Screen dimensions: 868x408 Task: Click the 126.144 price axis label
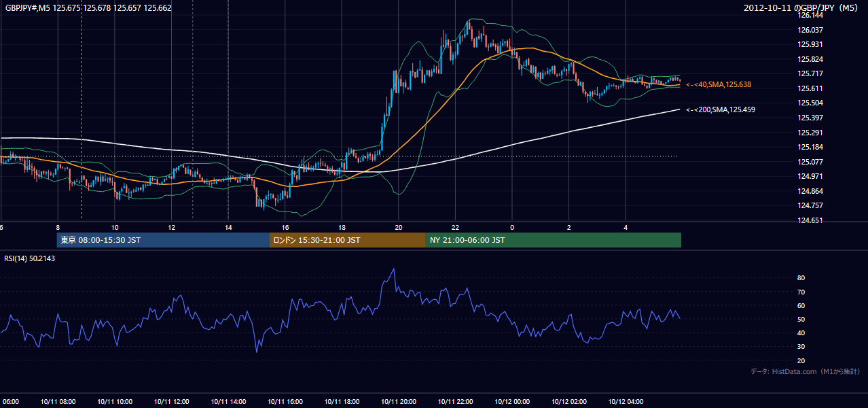[x=811, y=15]
